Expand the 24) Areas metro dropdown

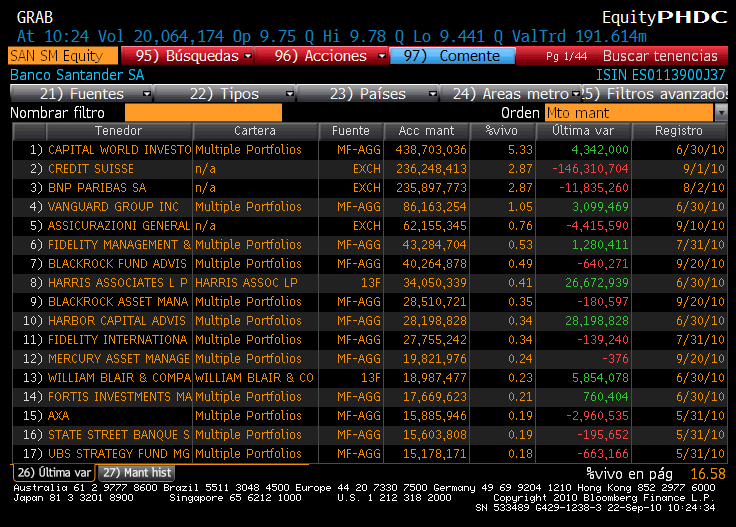pyautogui.click(x=511, y=94)
